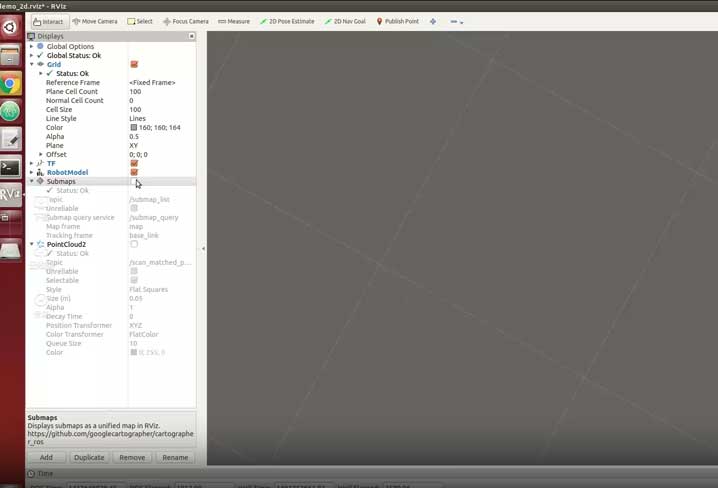This screenshot has width=718, height=488.
Task: Select the Interact tool
Action: 48,21
